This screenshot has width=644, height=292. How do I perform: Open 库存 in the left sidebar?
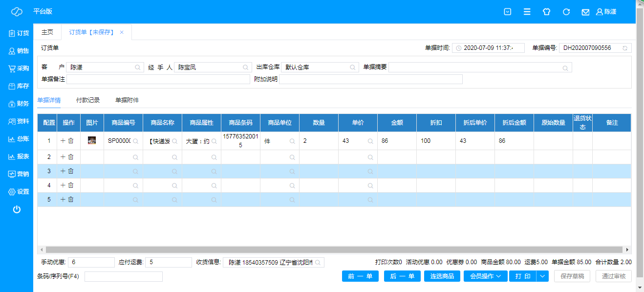(x=18, y=86)
